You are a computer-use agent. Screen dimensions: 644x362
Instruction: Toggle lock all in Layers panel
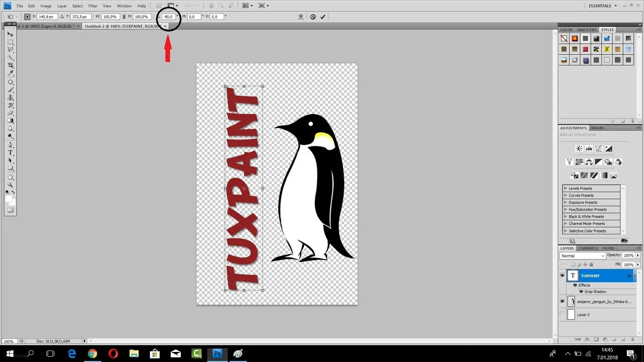point(591,264)
